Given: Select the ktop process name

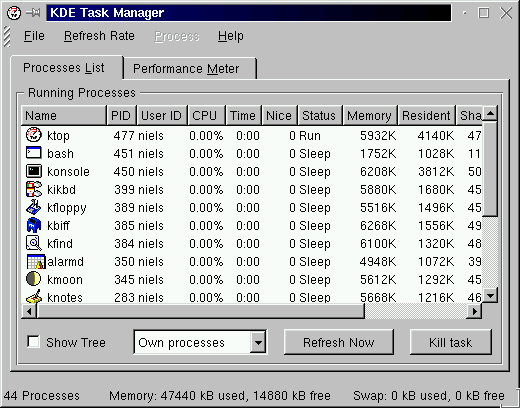Looking at the screenshot, I should pyautogui.click(x=59, y=136).
